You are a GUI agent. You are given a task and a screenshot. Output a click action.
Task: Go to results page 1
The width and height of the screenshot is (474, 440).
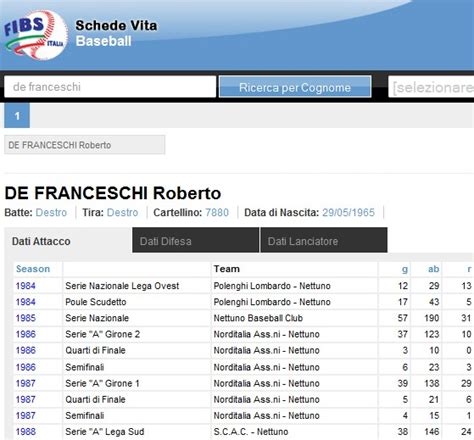tap(17, 116)
